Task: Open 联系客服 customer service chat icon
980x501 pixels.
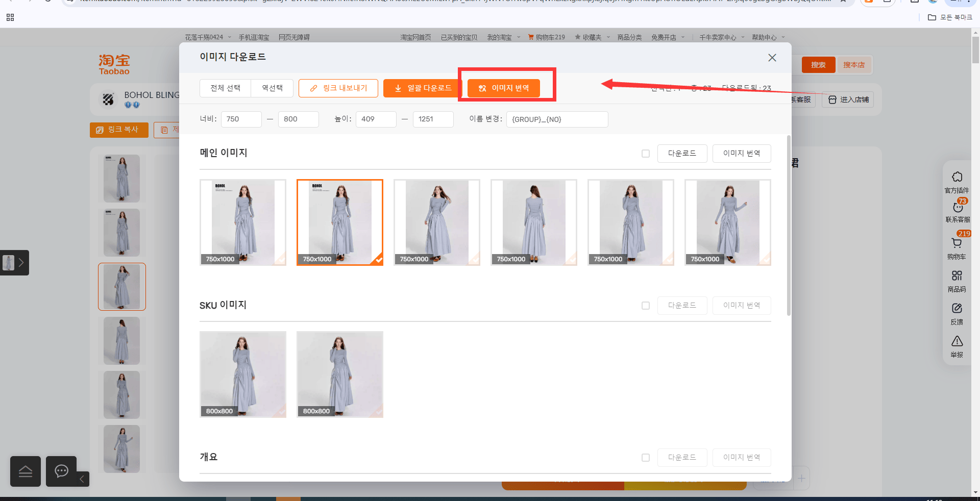Action: [x=958, y=207]
